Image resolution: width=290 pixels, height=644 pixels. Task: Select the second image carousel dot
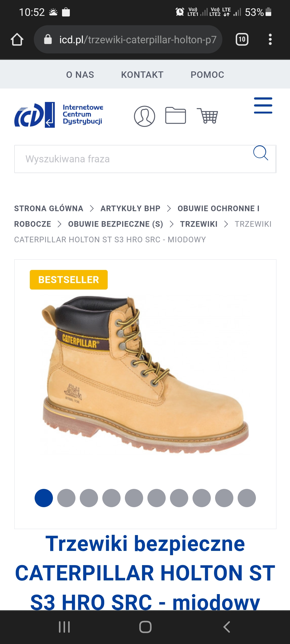coord(66,498)
